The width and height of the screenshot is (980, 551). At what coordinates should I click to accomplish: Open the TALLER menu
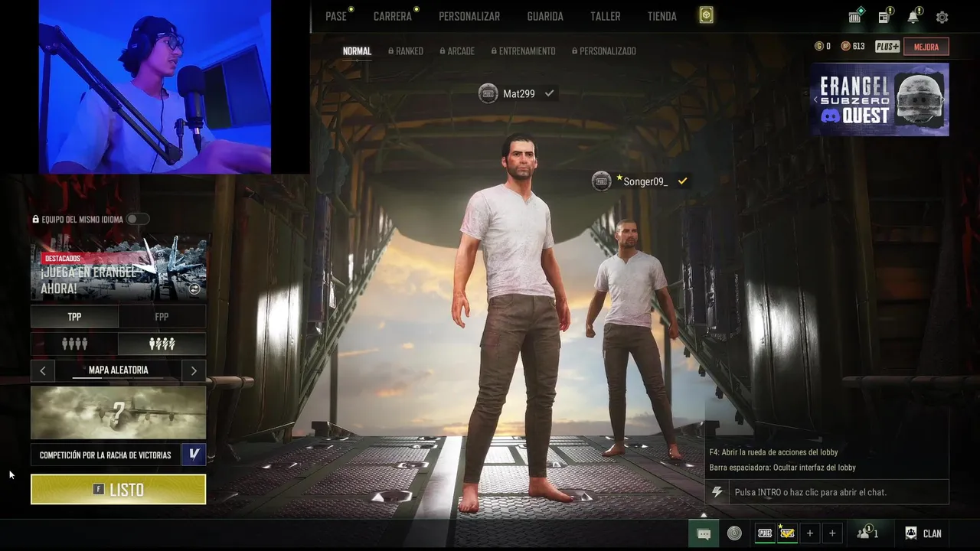(605, 16)
